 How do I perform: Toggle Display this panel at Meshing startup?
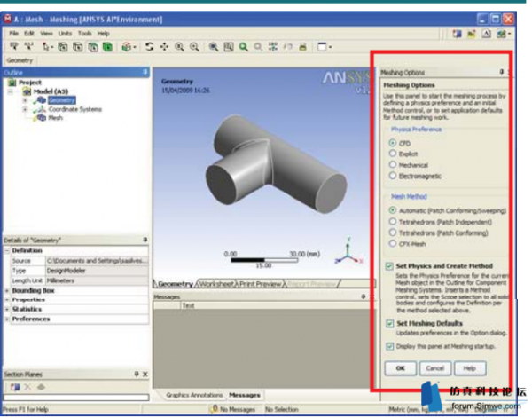point(390,346)
